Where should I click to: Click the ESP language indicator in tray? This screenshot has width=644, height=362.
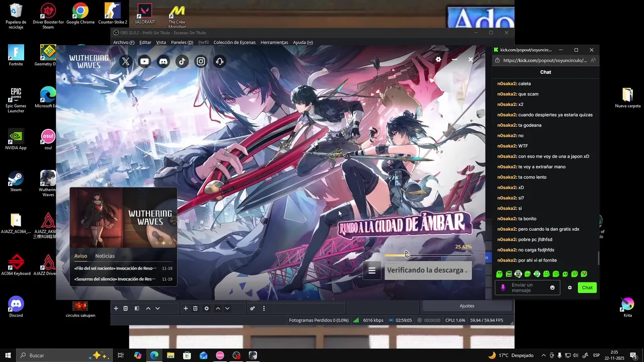(x=596, y=355)
